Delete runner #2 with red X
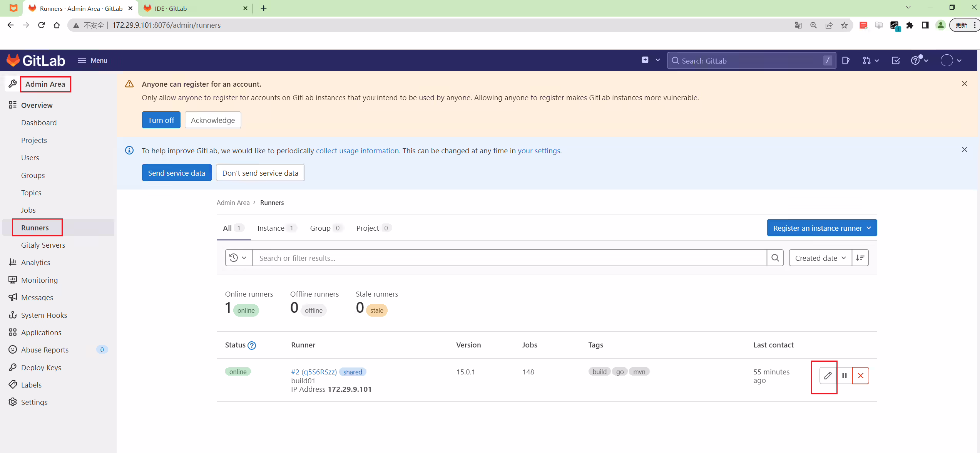The image size is (980, 453). click(861, 375)
